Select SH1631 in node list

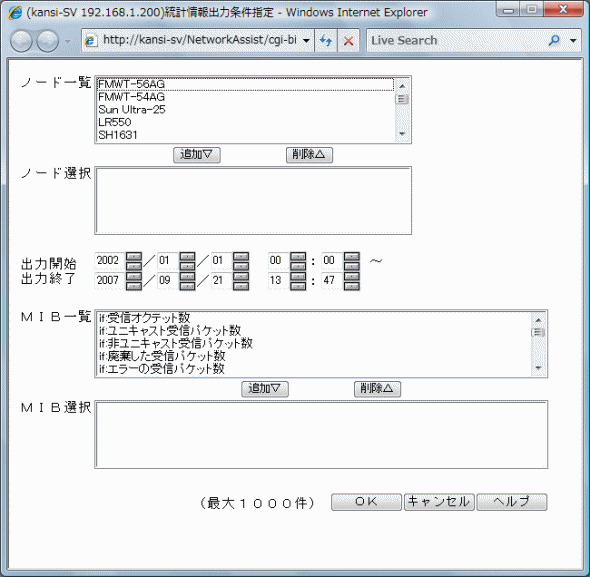tap(245, 135)
